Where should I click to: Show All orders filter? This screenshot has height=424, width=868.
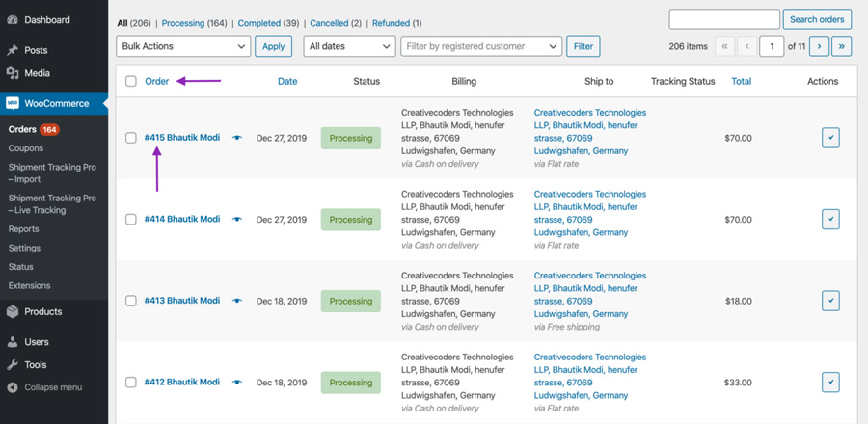pyautogui.click(x=122, y=24)
